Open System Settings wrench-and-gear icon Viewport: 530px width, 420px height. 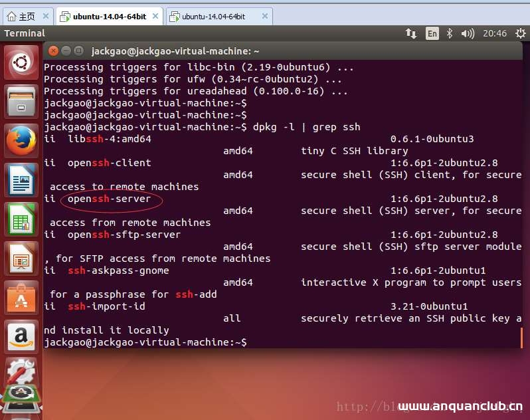[x=21, y=371]
